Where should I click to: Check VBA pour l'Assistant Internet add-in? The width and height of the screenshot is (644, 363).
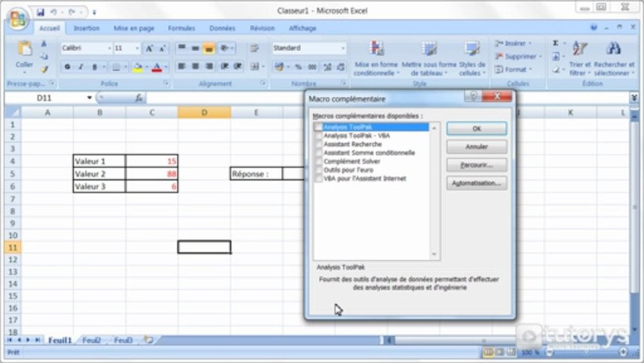click(318, 178)
